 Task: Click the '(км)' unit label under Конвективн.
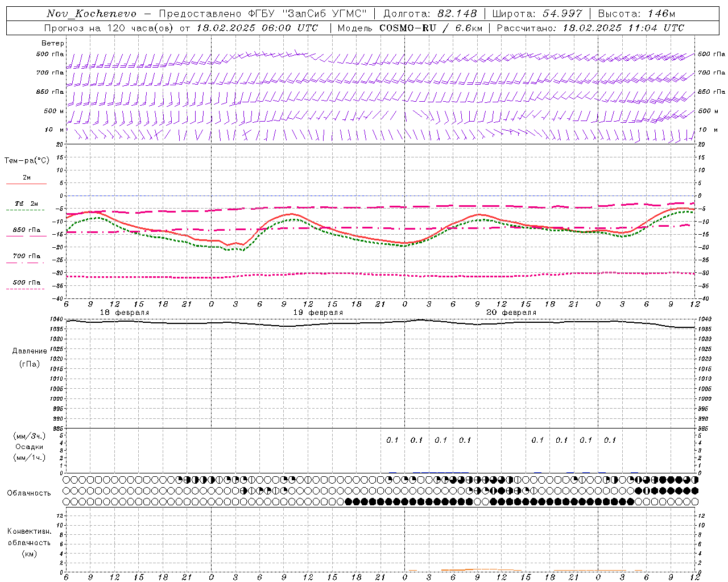pos(30,554)
